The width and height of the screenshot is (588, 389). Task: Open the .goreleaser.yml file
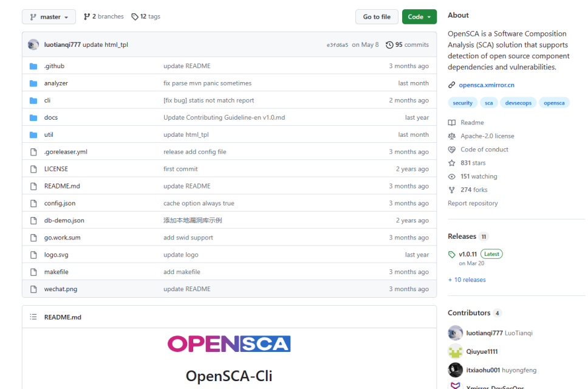(66, 152)
